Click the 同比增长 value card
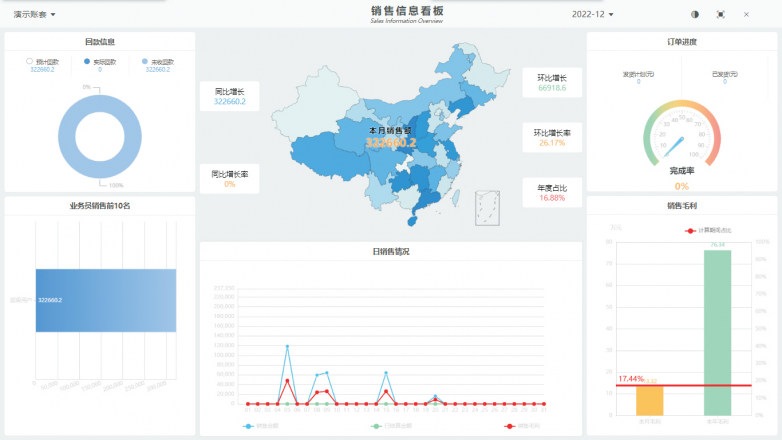Viewport: 782px width, 440px height. pyautogui.click(x=229, y=96)
